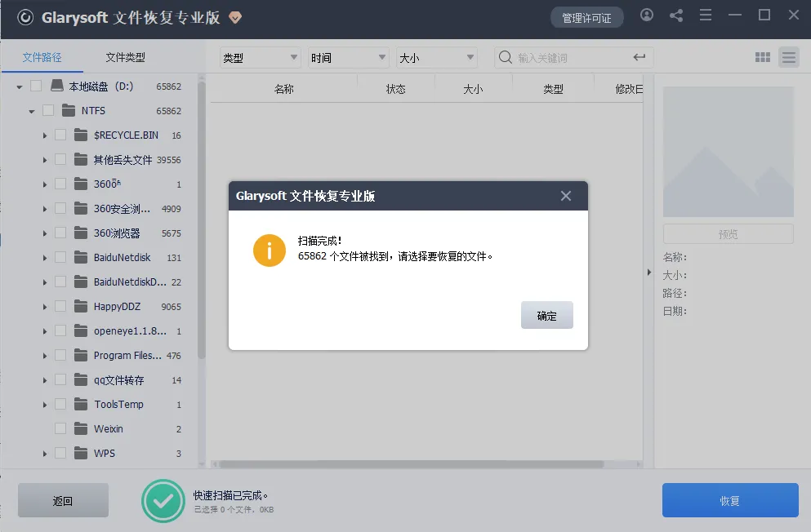Screen dimensions: 811x532
Task: Click the 其他丢失文件 folder icon
Action: click(81, 159)
